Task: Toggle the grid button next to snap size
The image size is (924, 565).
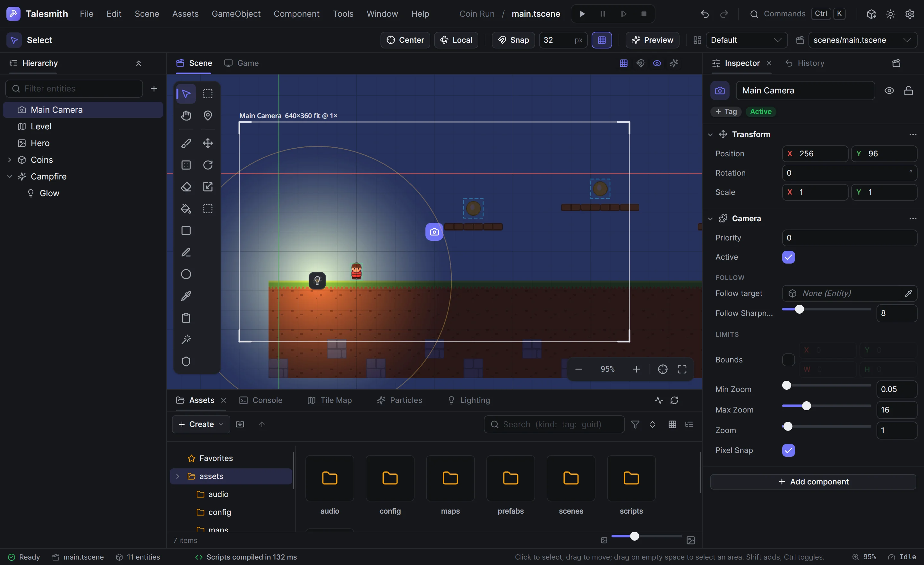Action: point(602,40)
